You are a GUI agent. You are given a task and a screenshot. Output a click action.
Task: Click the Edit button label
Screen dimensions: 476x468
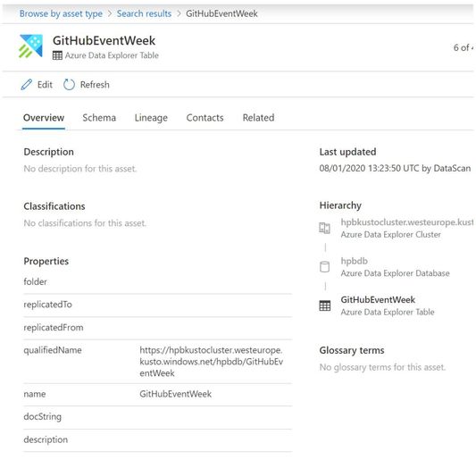(45, 85)
